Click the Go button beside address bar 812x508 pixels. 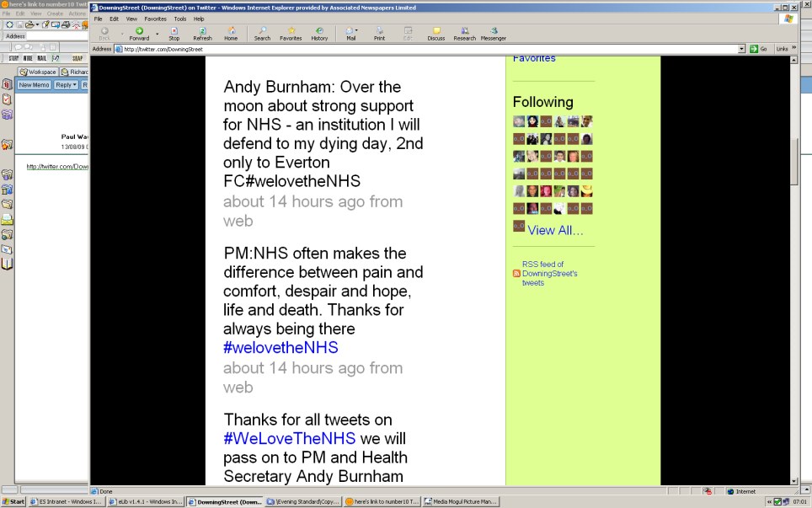tap(758, 49)
